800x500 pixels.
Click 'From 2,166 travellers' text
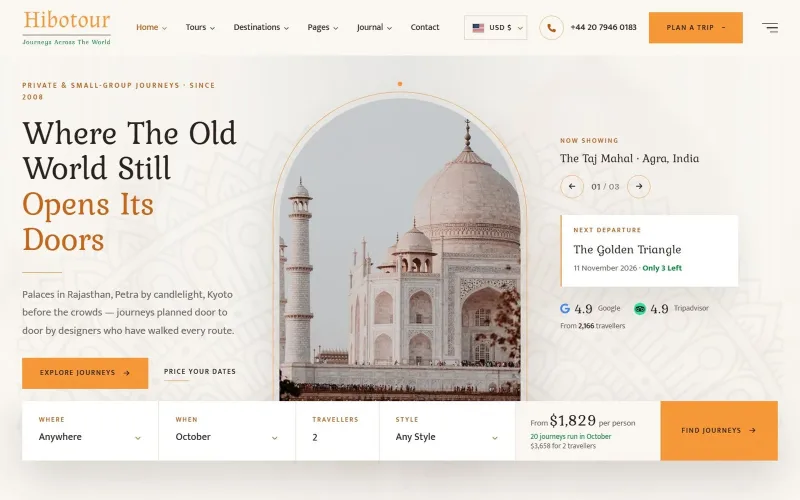click(592, 326)
